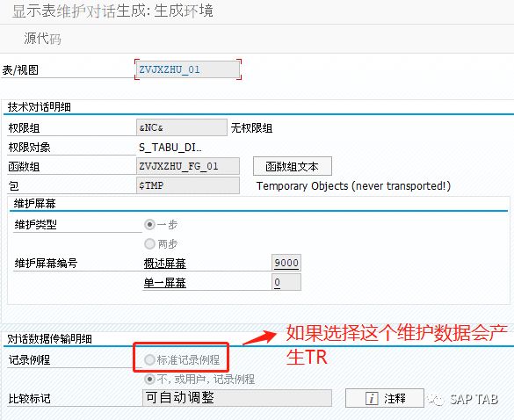Click the S_TABU_DI… authorization object text
The image size is (514, 420).
point(170,148)
